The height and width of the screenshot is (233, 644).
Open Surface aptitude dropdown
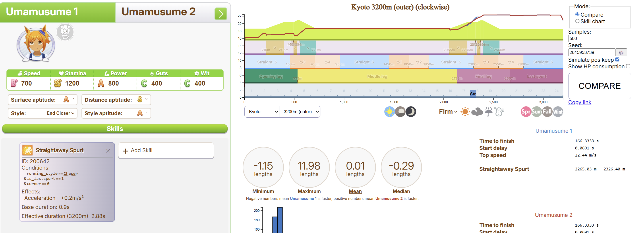tap(43, 100)
